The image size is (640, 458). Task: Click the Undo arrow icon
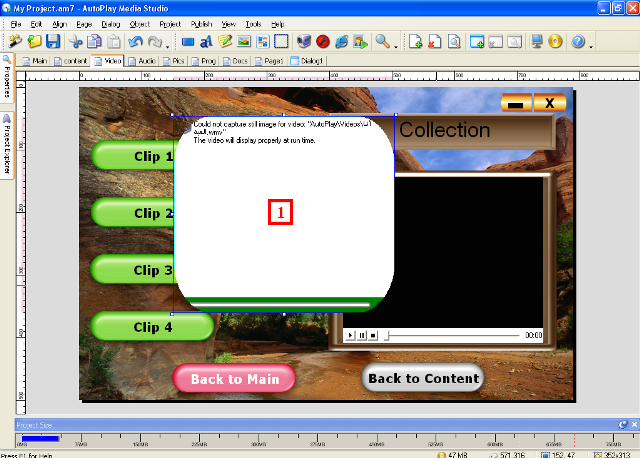coord(135,42)
